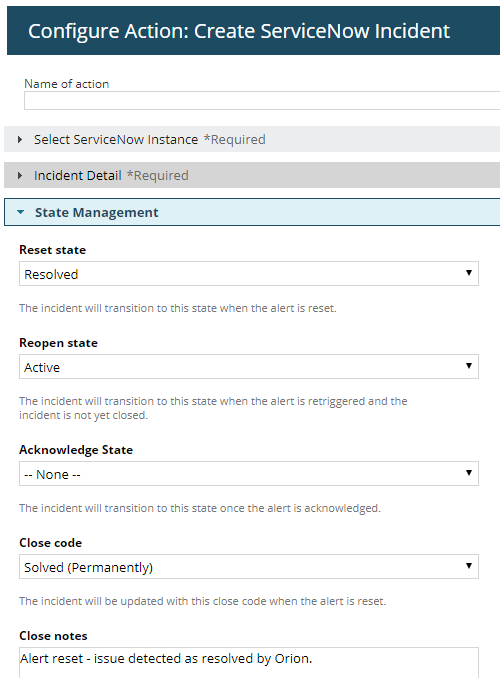Open the Close code dropdown
Image resolution: width=500 pixels, height=678 pixels.
pyautogui.click(x=249, y=566)
